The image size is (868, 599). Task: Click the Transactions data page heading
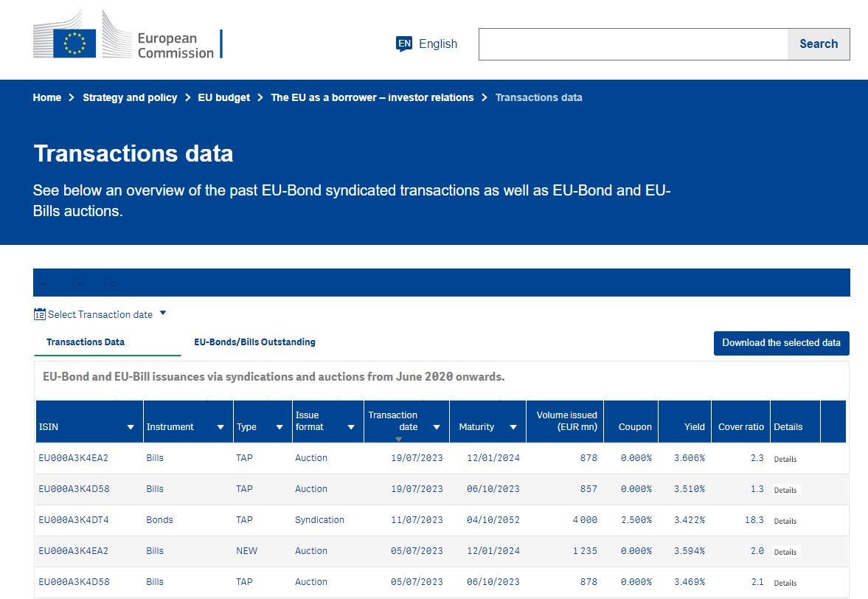tap(133, 153)
